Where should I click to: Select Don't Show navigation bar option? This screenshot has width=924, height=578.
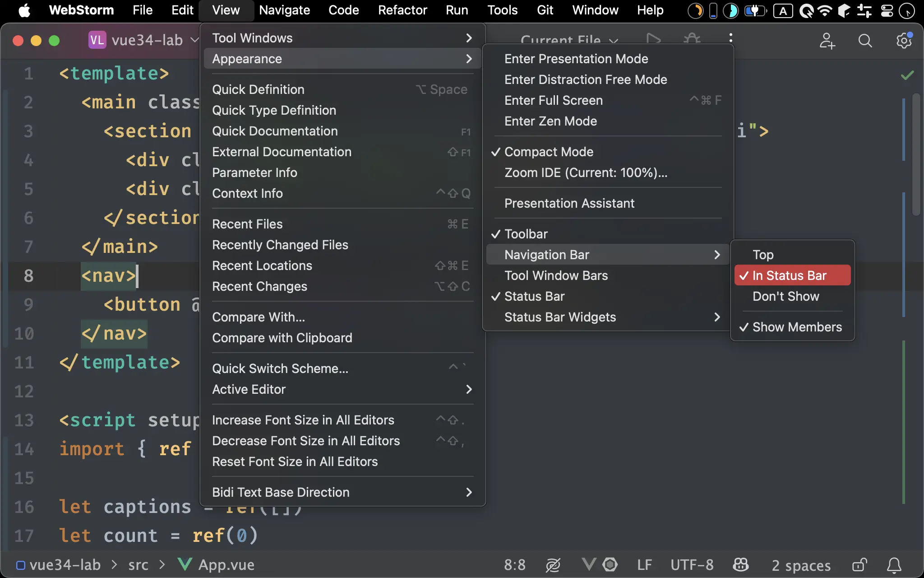[x=792, y=296]
